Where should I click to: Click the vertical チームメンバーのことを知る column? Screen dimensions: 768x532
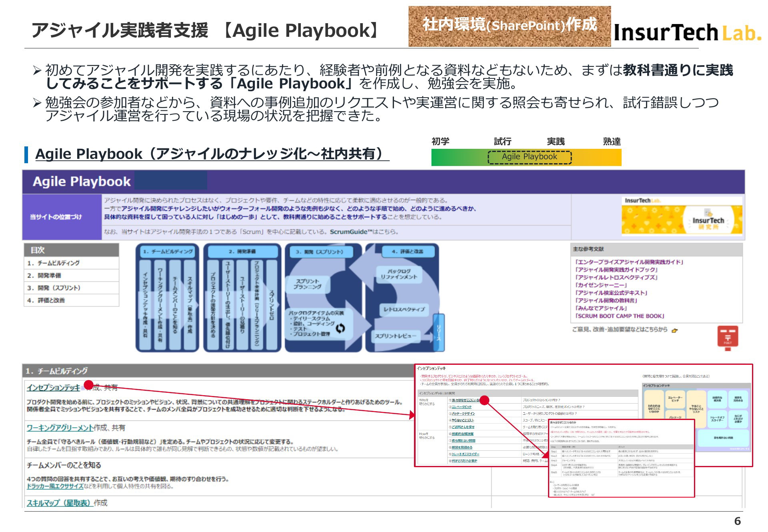click(x=175, y=305)
